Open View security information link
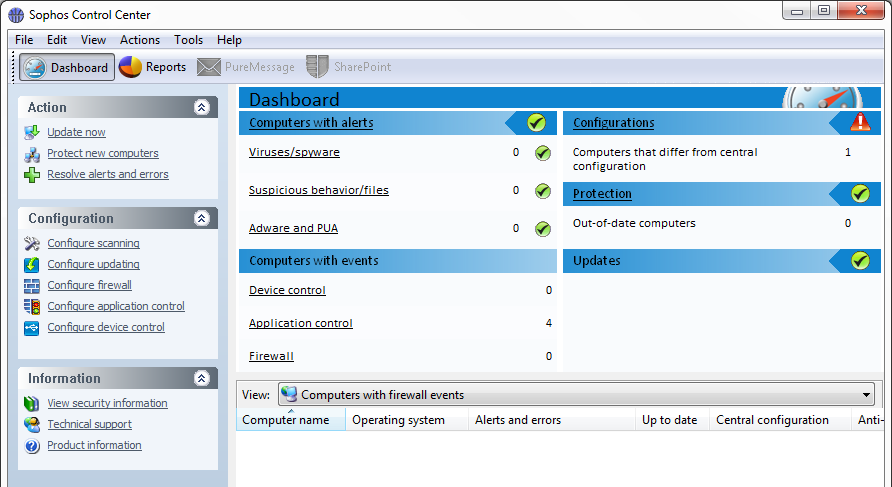 coord(108,403)
